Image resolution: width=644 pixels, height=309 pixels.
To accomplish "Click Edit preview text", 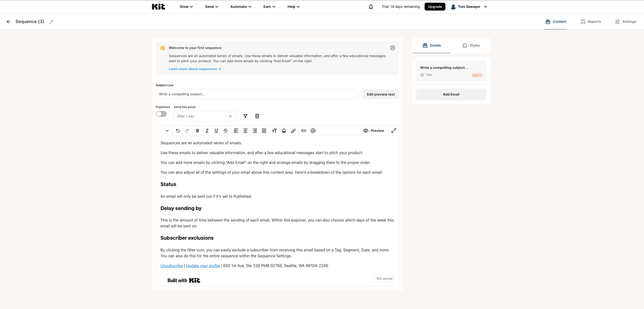I will 381,94.
